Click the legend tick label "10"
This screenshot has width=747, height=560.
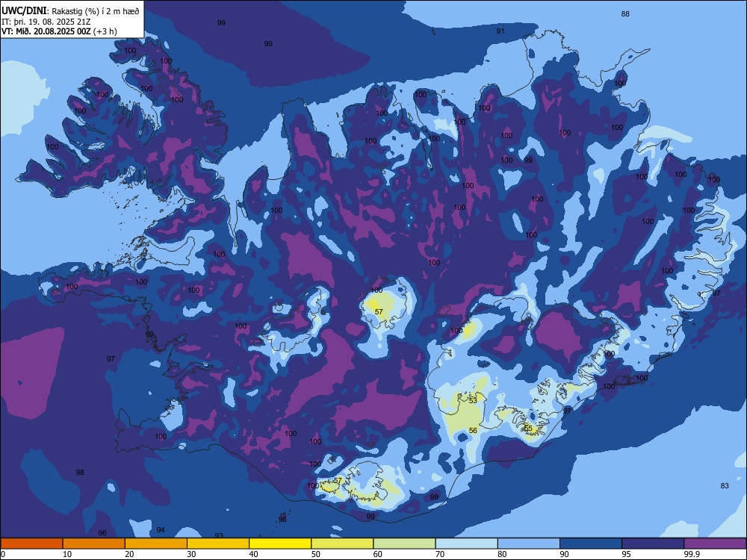pos(67,554)
